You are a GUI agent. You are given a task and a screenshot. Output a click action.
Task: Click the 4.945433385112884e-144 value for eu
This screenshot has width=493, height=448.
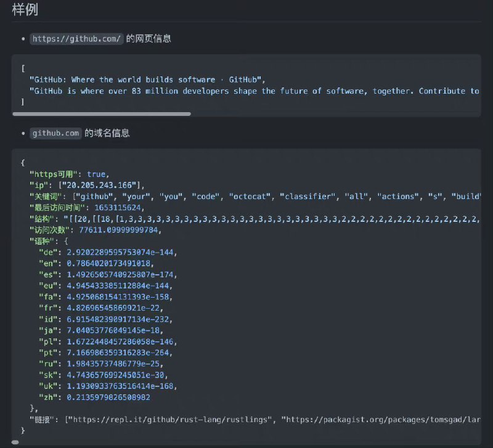point(118,285)
